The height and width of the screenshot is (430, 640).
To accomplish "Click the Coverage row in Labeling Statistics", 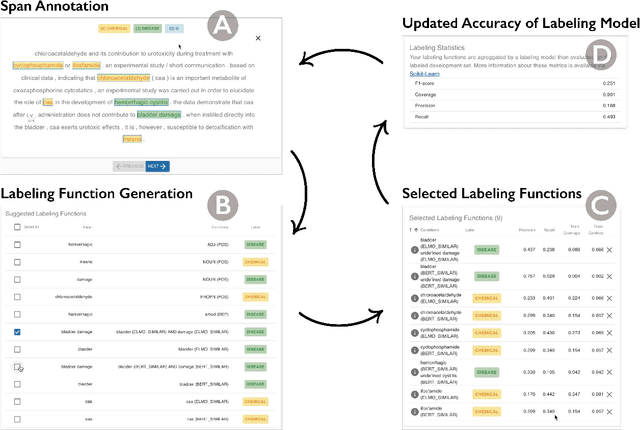I will click(x=515, y=94).
